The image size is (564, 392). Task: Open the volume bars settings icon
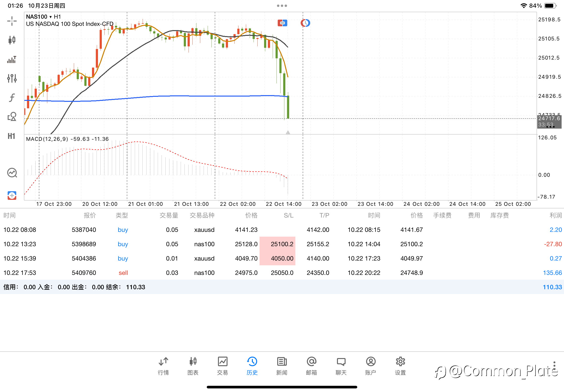click(12, 60)
